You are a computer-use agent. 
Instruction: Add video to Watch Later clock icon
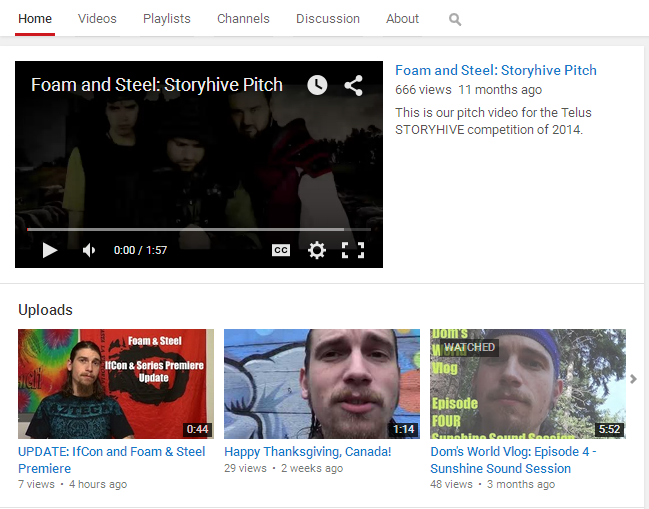pyautogui.click(x=317, y=85)
